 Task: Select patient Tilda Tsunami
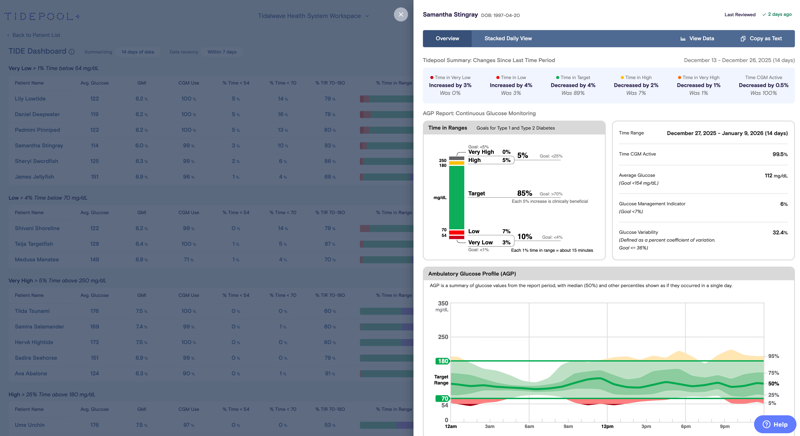click(32, 311)
